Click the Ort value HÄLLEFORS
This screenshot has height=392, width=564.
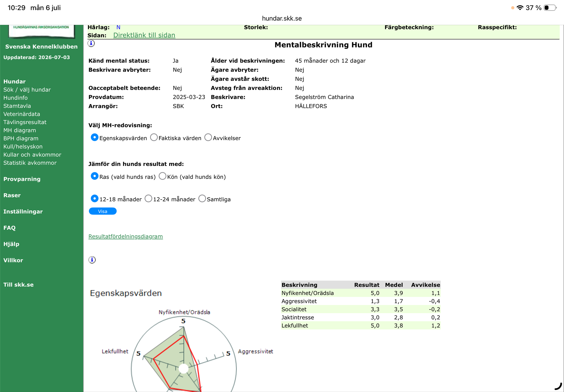tap(311, 106)
